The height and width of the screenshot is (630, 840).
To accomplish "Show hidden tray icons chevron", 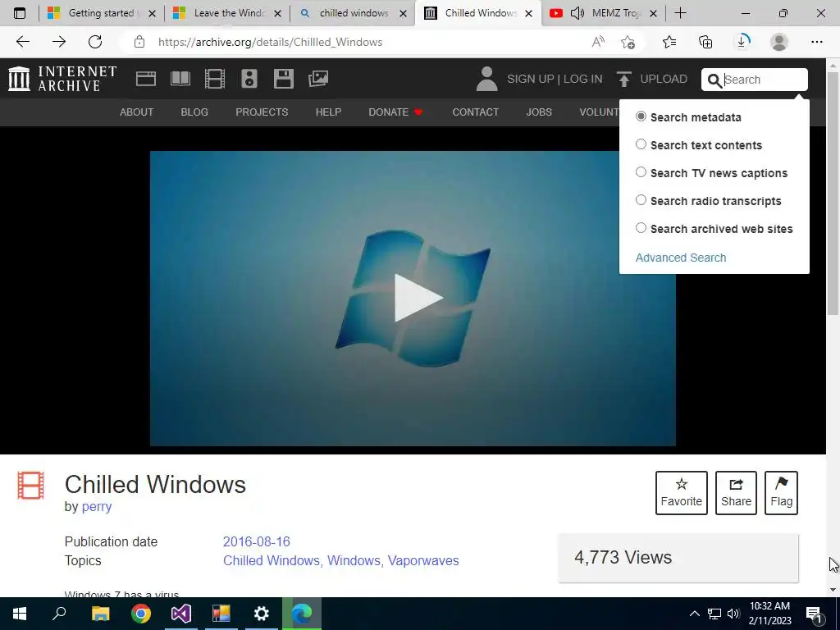I will point(694,614).
